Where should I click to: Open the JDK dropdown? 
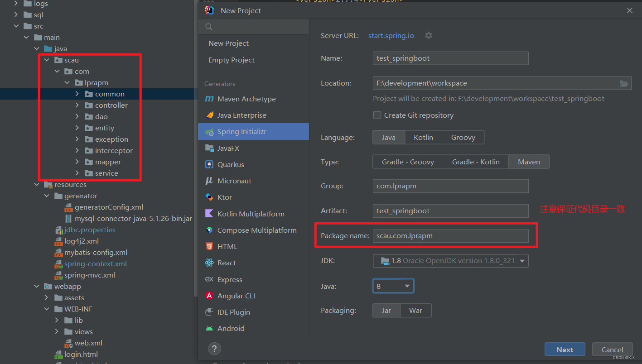451,261
